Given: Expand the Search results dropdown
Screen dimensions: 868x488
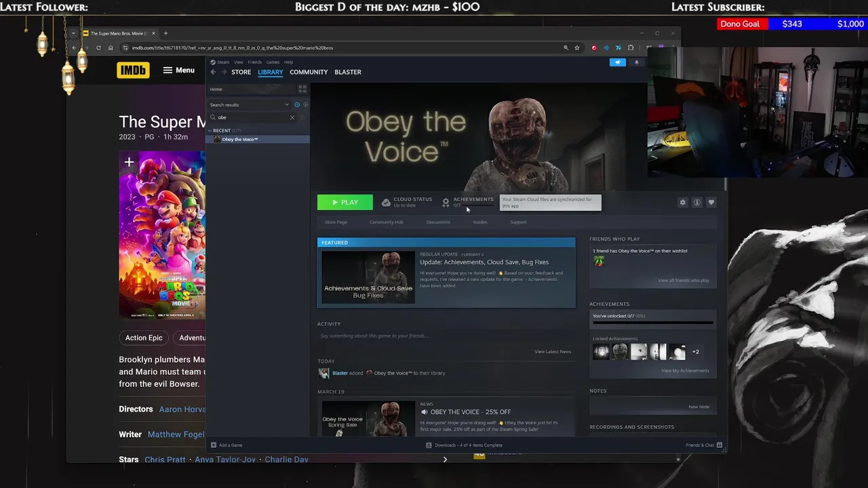Looking at the screenshot, I should [x=250, y=104].
